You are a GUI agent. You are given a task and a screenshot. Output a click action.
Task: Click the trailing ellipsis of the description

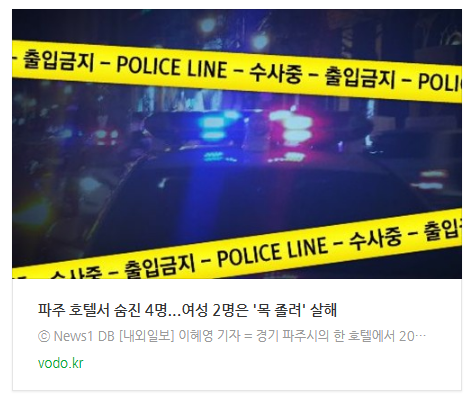tap(421, 337)
